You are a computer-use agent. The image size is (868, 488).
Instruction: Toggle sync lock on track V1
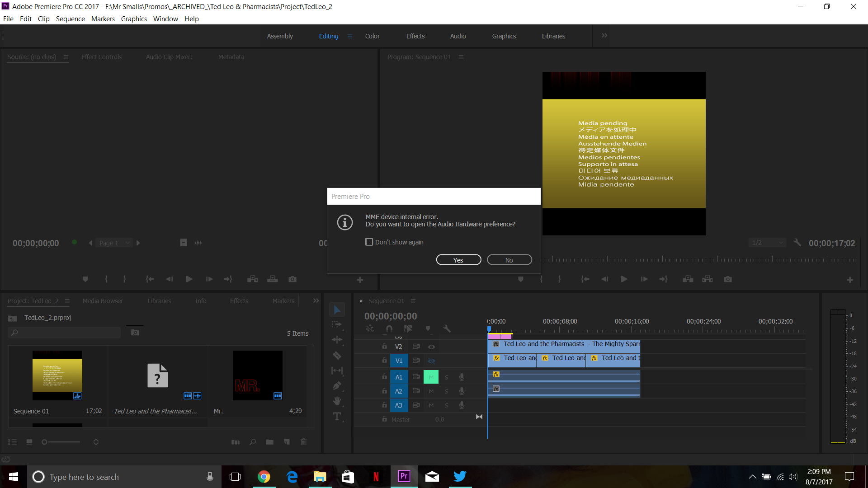[416, 361]
